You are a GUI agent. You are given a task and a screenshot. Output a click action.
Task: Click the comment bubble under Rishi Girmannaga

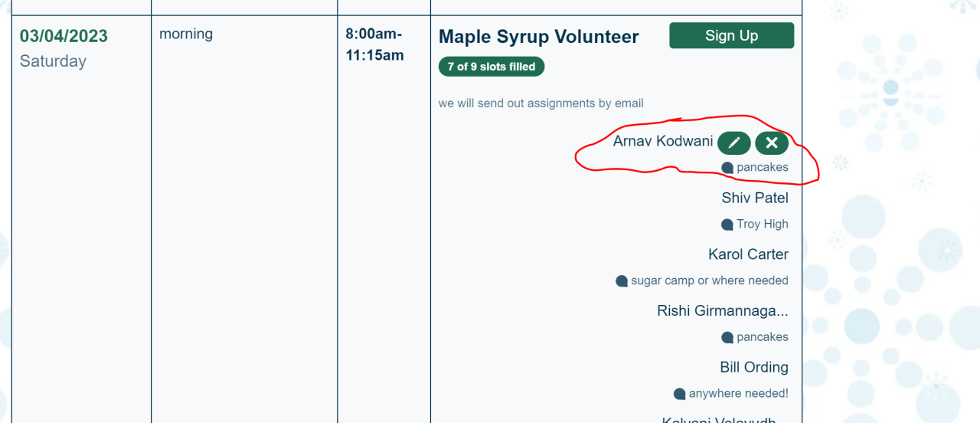(x=727, y=337)
